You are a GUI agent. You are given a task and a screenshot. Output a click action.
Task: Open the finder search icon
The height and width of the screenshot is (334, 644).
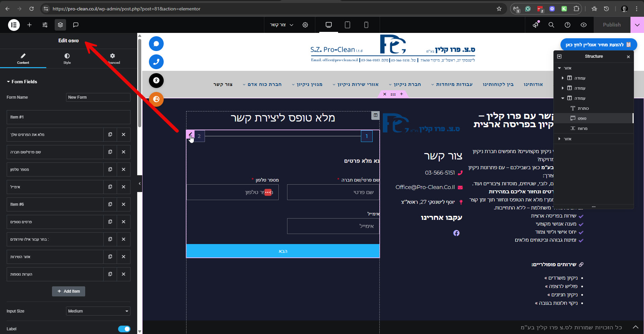[551, 25]
